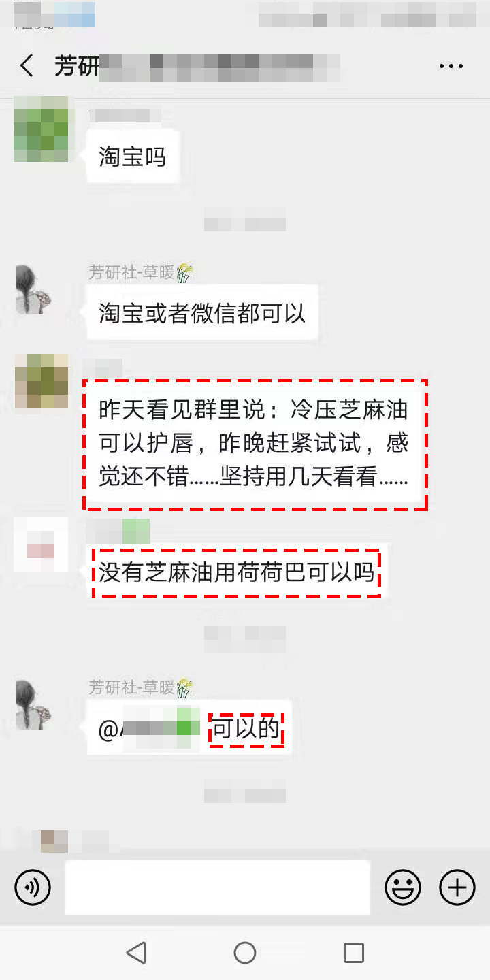The height and width of the screenshot is (980, 490).
Task: Tap the back arrow in chat header
Action: coord(27,66)
